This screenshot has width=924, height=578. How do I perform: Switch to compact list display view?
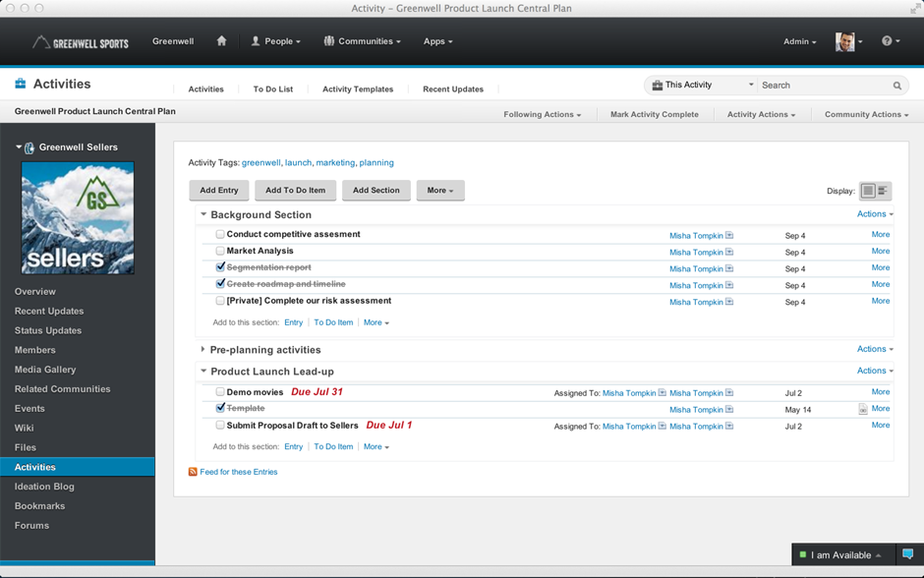click(883, 191)
